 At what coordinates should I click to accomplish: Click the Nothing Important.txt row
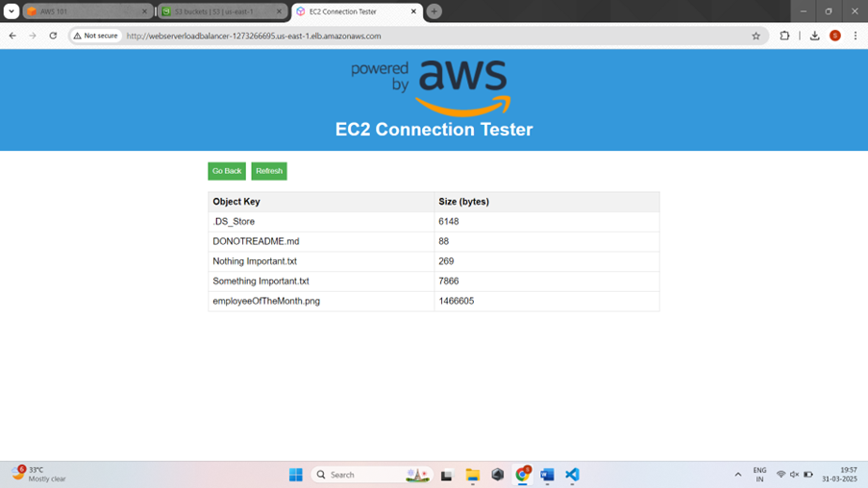pyautogui.click(x=434, y=261)
